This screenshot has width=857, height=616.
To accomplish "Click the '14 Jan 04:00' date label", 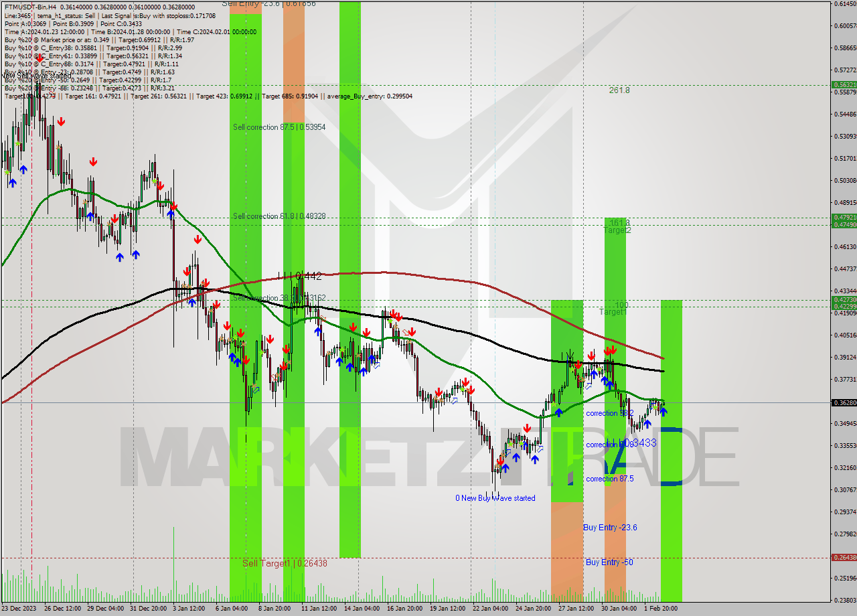I will tap(362, 609).
